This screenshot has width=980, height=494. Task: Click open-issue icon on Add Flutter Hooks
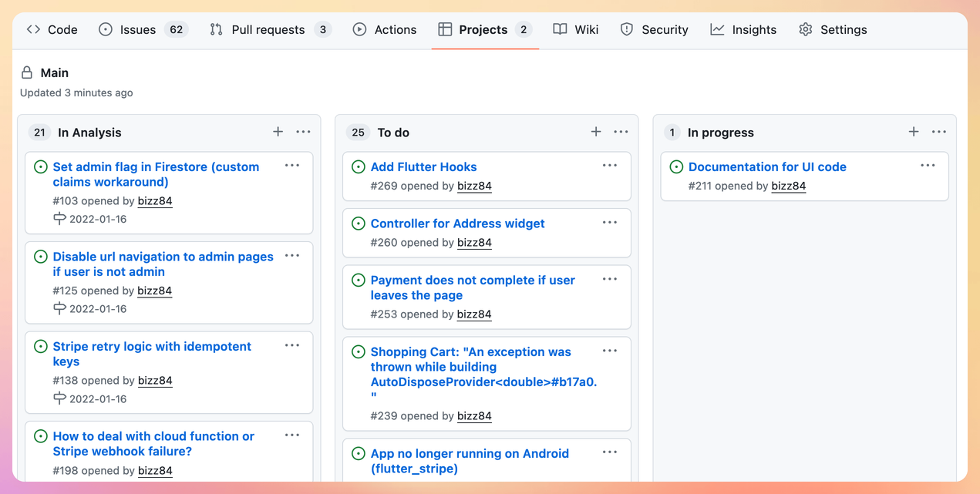click(359, 166)
